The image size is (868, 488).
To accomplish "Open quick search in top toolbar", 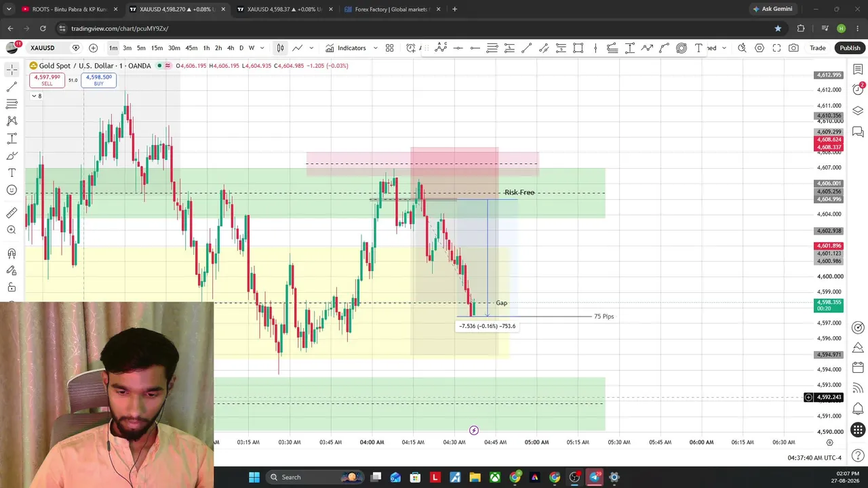I will [742, 48].
